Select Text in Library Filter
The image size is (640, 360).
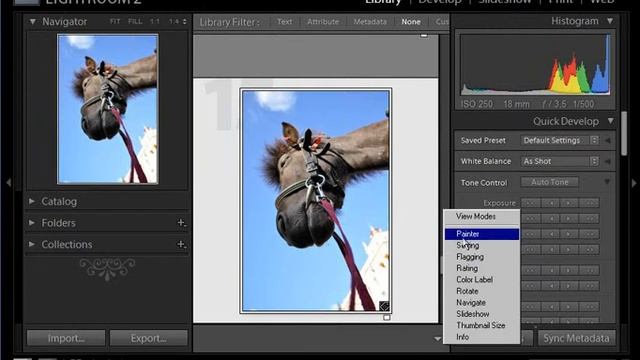pos(284,22)
